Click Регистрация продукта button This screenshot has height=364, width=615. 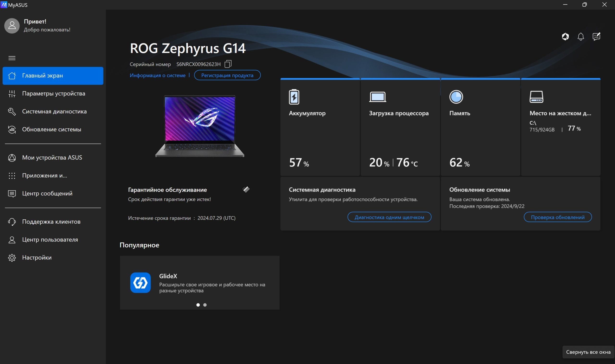click(227, 75)
